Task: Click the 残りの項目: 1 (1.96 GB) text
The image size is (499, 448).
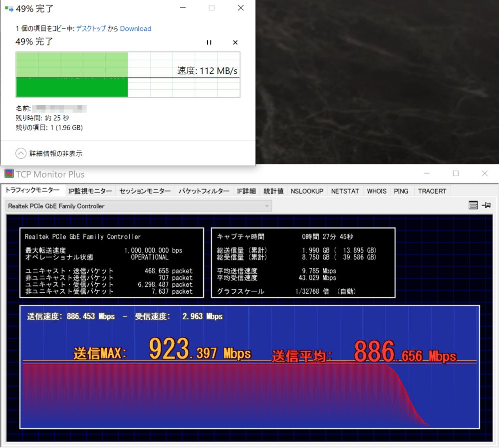Action: point(49,128)
